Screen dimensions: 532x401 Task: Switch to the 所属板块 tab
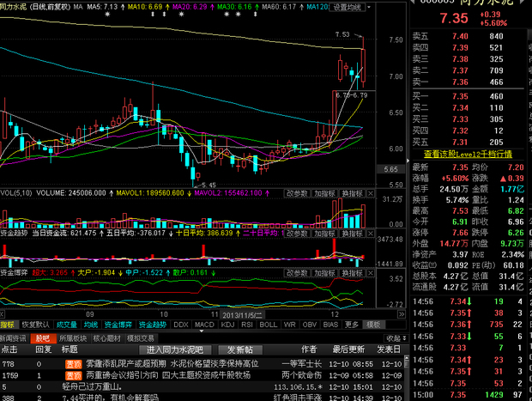click(73, 338)
